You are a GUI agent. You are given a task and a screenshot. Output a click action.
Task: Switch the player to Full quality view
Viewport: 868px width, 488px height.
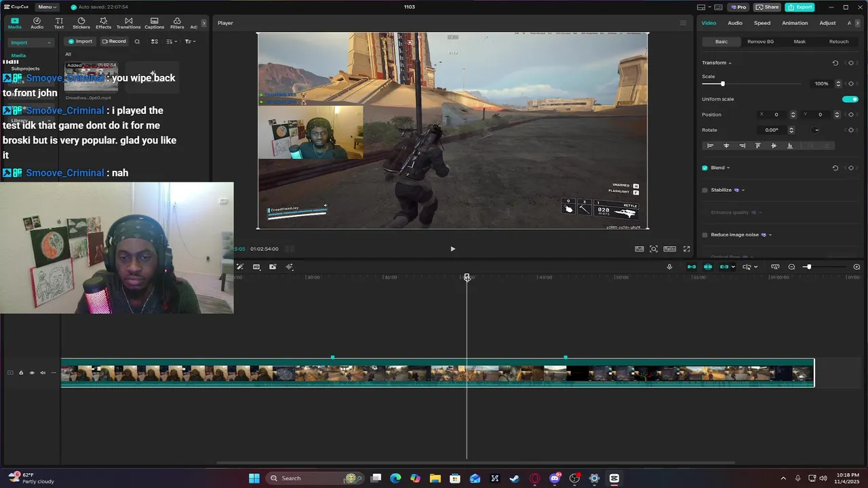639,249
